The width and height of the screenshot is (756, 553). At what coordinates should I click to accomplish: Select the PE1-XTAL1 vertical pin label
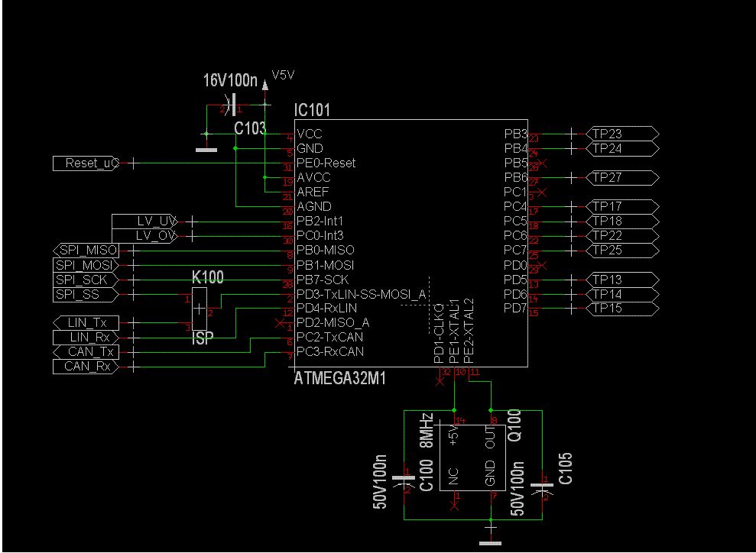pyautogui.click(x=454, y=331)
